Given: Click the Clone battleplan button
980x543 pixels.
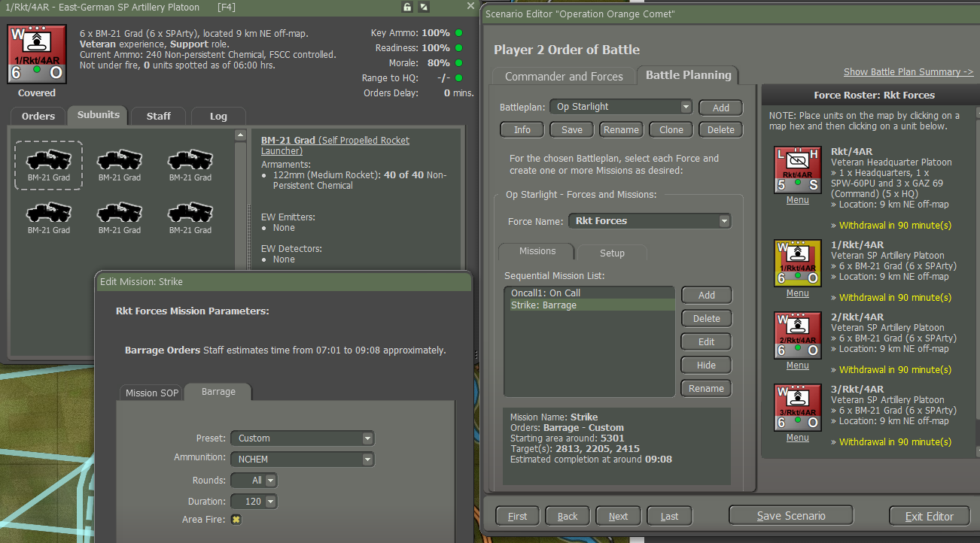Looking at the screenshot, I should click(671, 129).
